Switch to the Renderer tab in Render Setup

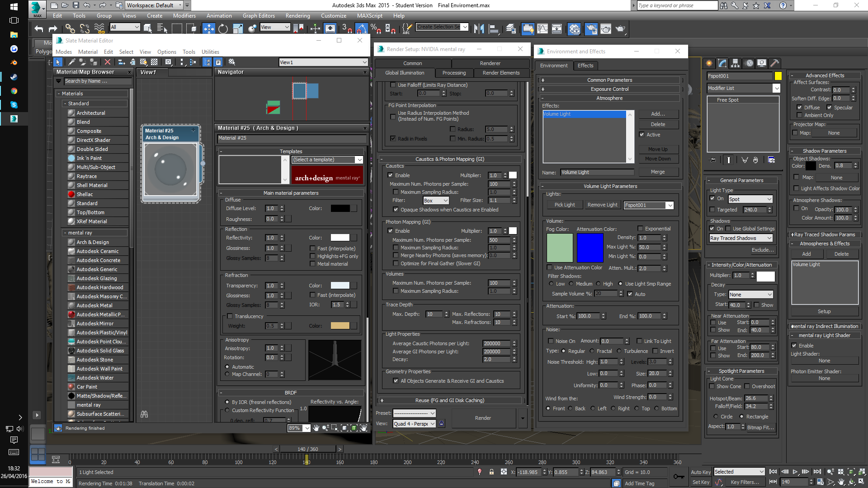pyautogui.click(x=490, y=63)
